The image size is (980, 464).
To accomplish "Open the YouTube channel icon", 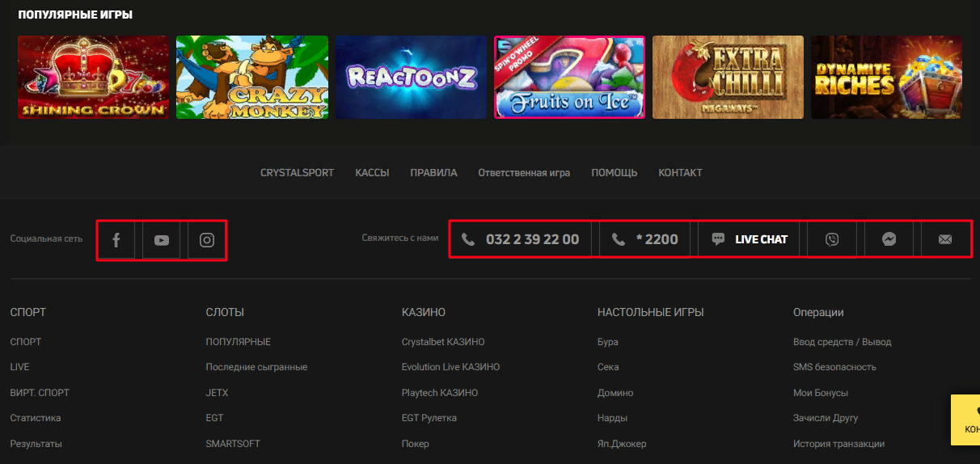I will [x=162, y=240].
